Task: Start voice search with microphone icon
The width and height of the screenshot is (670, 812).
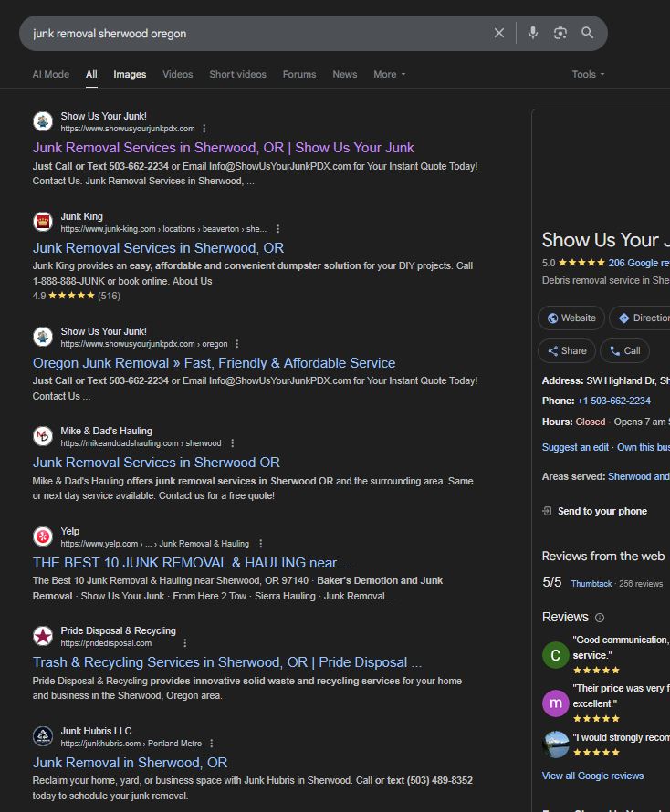Action: (533, 33)
